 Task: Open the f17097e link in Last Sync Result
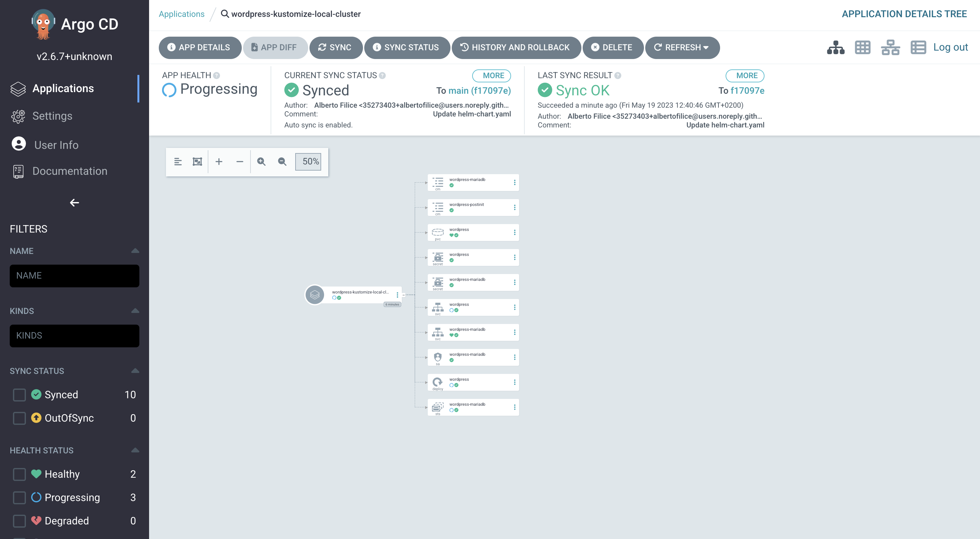[747, 90]
